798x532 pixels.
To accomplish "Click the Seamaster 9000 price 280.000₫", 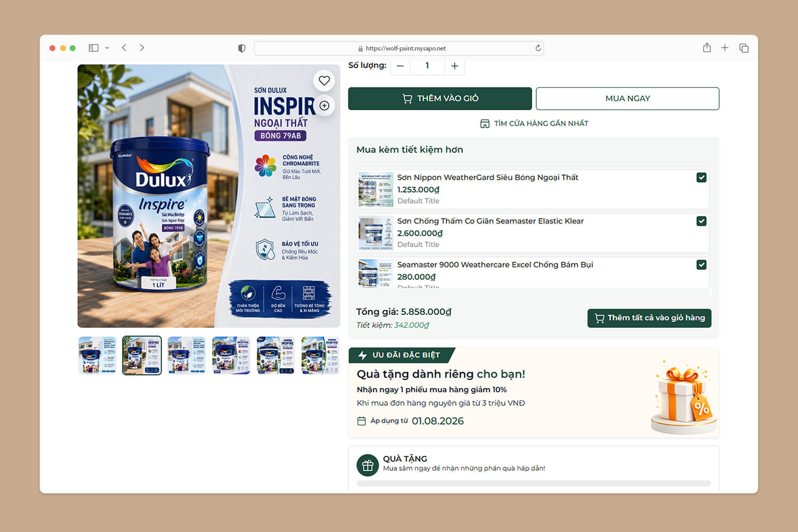I will point(417,277).
